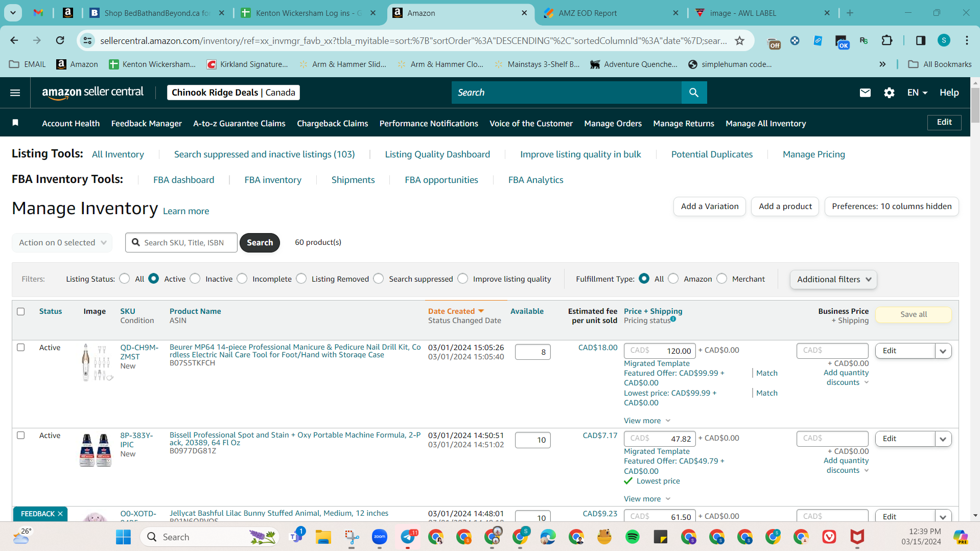Close the FEEDBACK widget with X

60,514
